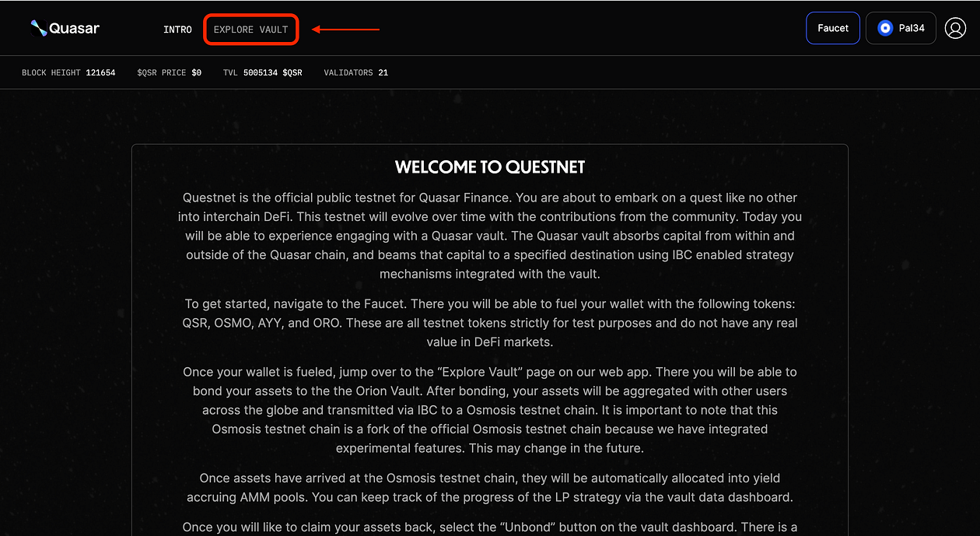Open the Faucet button
Viewport: 980px width, 536px height.
coord(833,28)
